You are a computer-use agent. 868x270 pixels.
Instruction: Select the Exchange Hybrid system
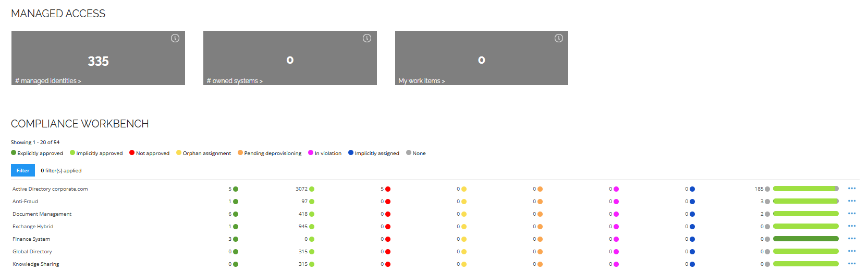tap(33, 227)
